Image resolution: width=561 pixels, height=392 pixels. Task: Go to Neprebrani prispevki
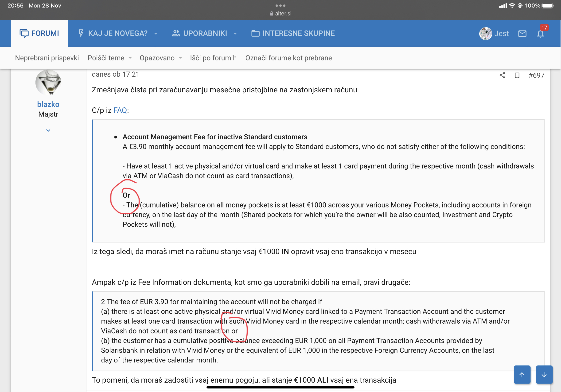[x=47, y=58]
